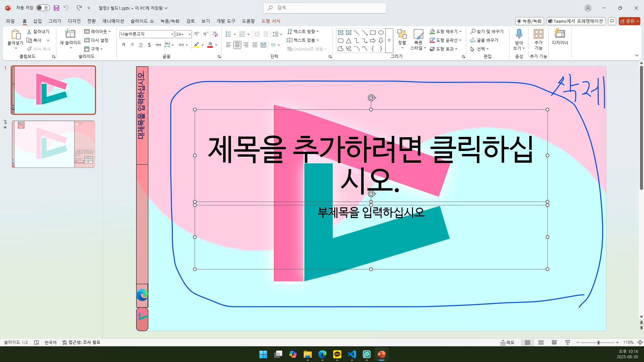
Task: Click the zoom slider handle
Action: [598, 343]
